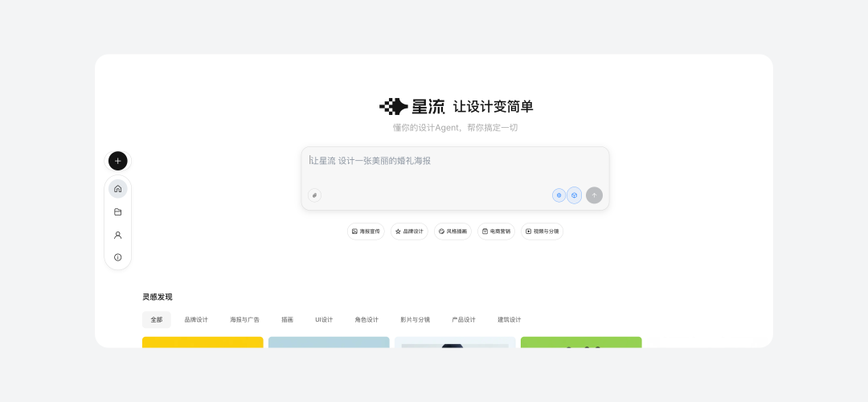868x402 pixels.
Task: Switch to the UI设计 tab
Action: pyautogui.click(x=324, y=320)
